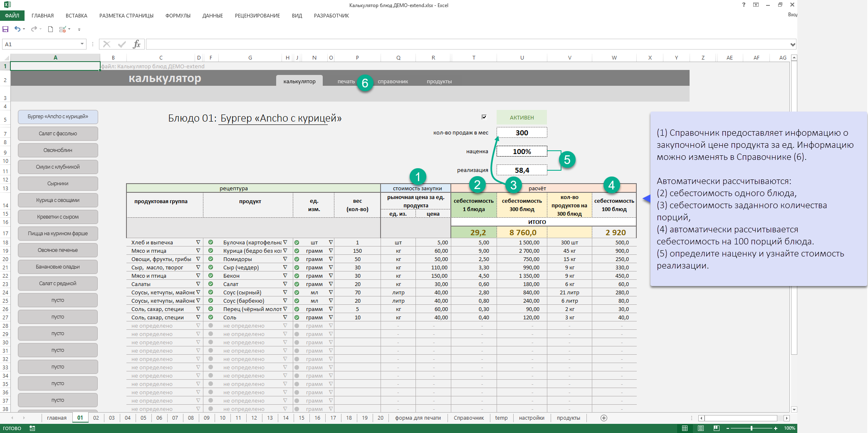Viewport: 868px width, 433px height.
Task: Open the главная sheet tab
Action: pos(57,418)
